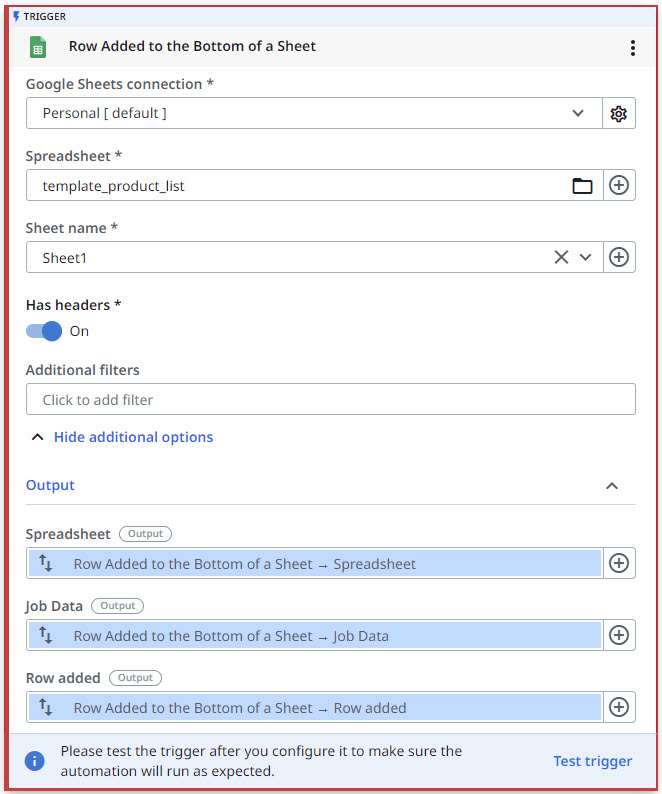Click the green Google Sheets app icon
This screenshot has height=794, width=662.
point(37,47)
